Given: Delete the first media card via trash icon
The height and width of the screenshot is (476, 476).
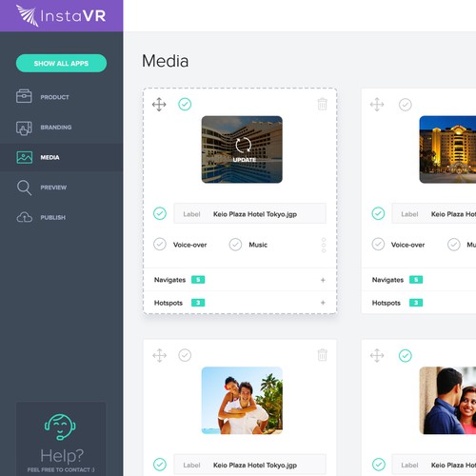Looking at the screenshot, I should click(x=322, y=104).
